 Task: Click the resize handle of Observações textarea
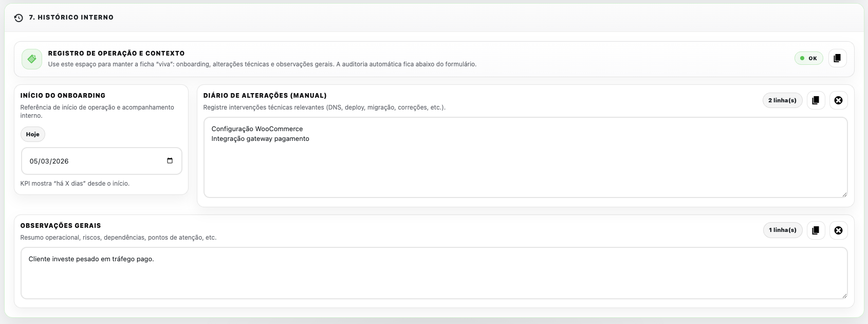click(x=844, y=295)
